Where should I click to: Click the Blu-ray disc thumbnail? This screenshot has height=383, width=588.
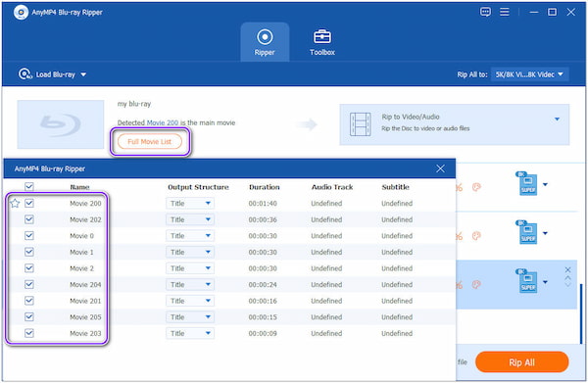[61, 124]
